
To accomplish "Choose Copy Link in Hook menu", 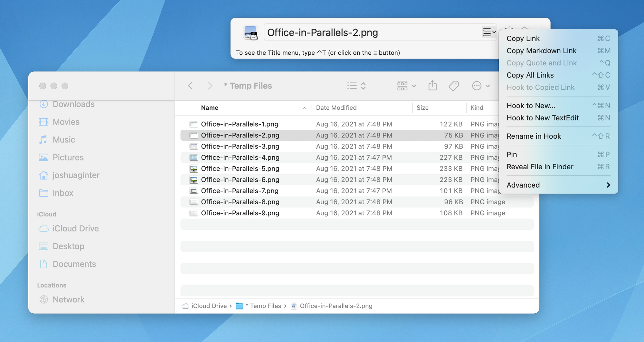I will click(x=558, y=39).
